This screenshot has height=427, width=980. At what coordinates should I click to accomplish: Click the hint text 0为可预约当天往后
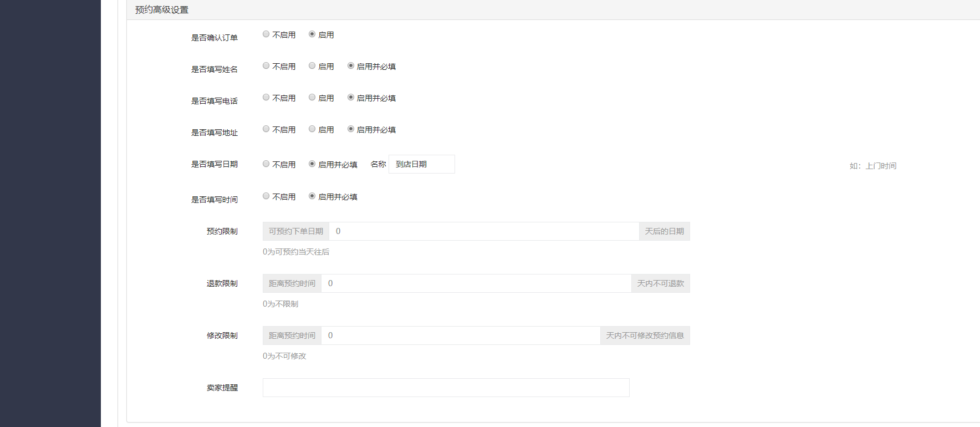pyautogui.click(x=296, y=252)
